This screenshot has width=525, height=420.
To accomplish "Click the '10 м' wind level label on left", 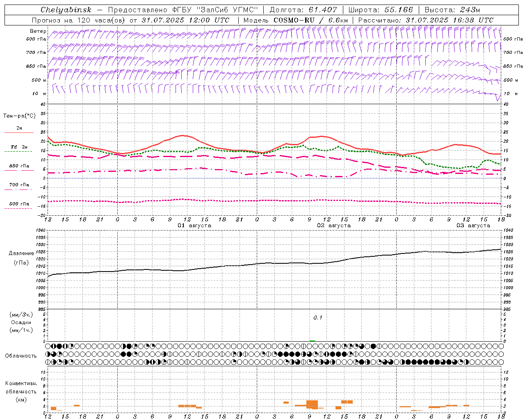I will click(39, 94).
